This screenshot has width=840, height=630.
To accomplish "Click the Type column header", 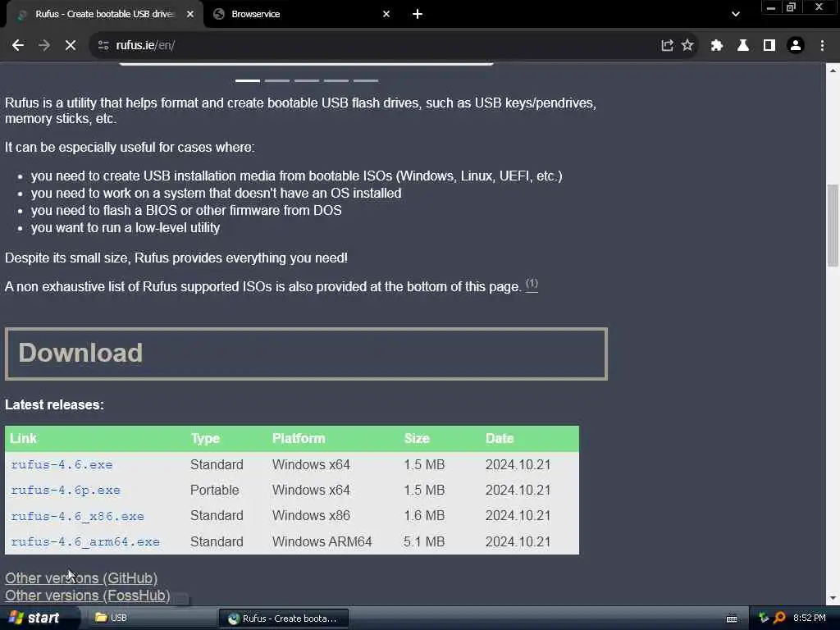I will pos(205,438).
